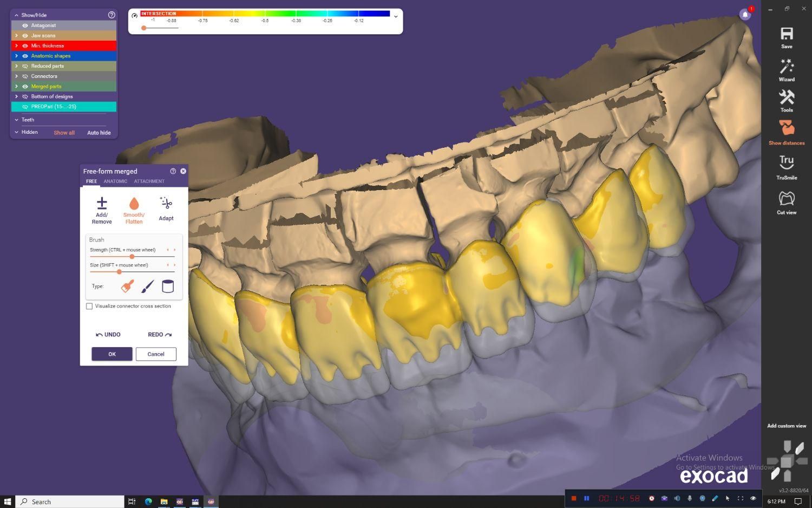Click the brush Size slider handle

tap(119, 272)
